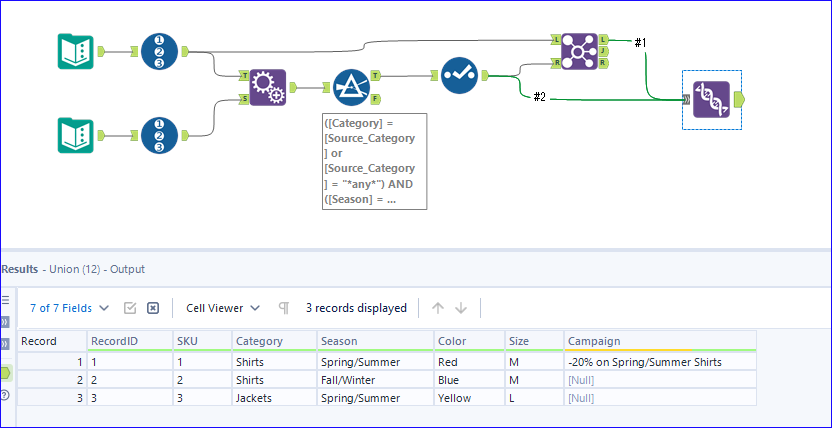Click the green output anchor icon in Results sidebar
This screenshot has height=428, width=832.
coord(5,373)
